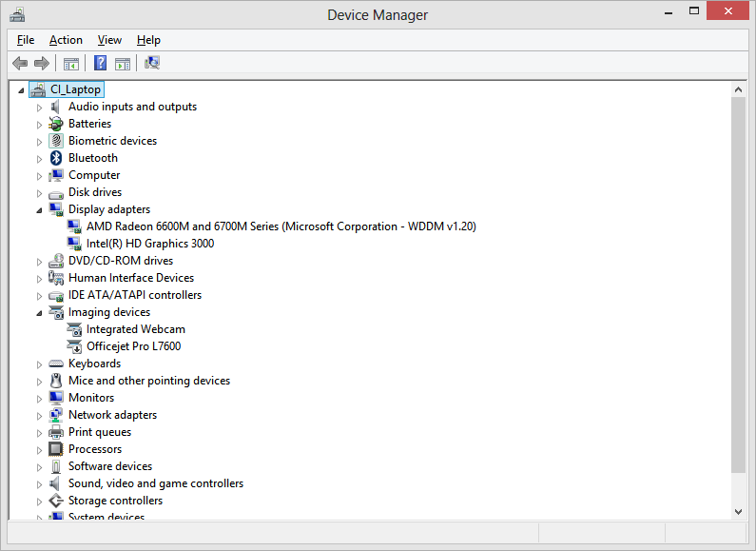Close the Device Manager window
The image size is (756, 551).
point(728,10)
